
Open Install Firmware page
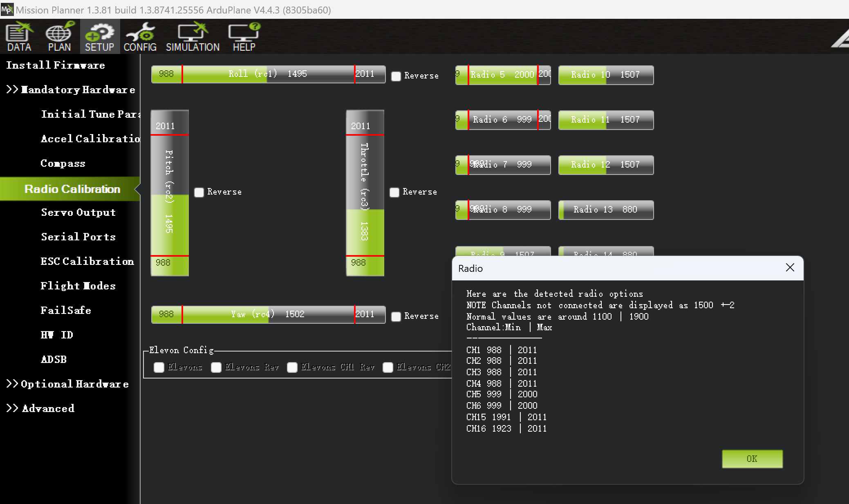pos(56,65)
